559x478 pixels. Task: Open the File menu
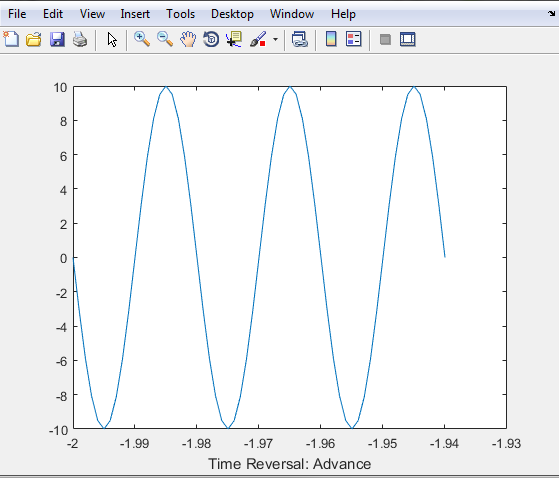(x=17, y=14)
